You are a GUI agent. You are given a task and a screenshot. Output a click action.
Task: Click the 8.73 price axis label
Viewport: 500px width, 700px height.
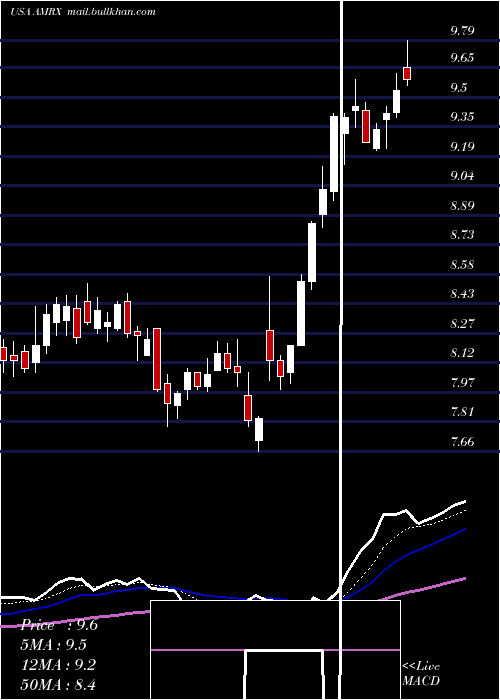click(x=462, y=235)
